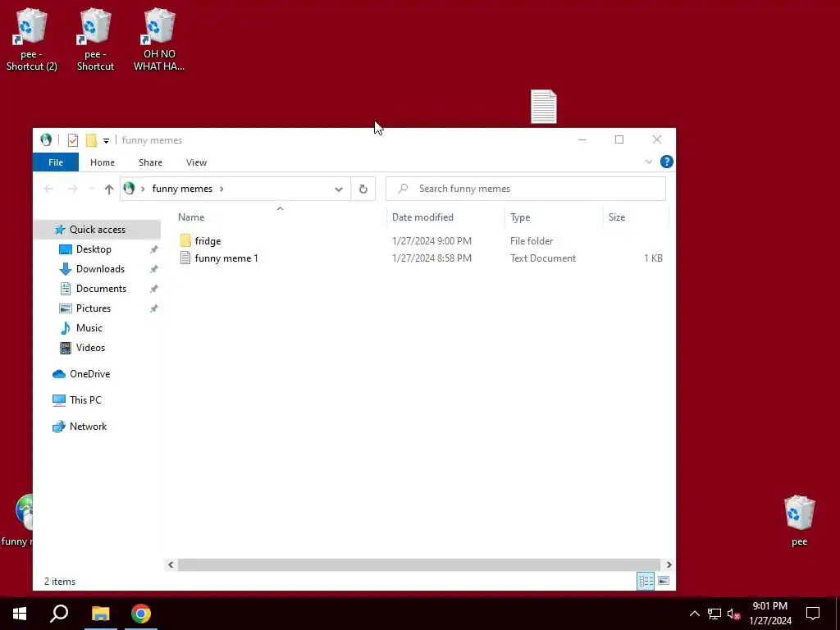Click the muted volume tray icon
840x630 pixels.
[x=733, y=614]
